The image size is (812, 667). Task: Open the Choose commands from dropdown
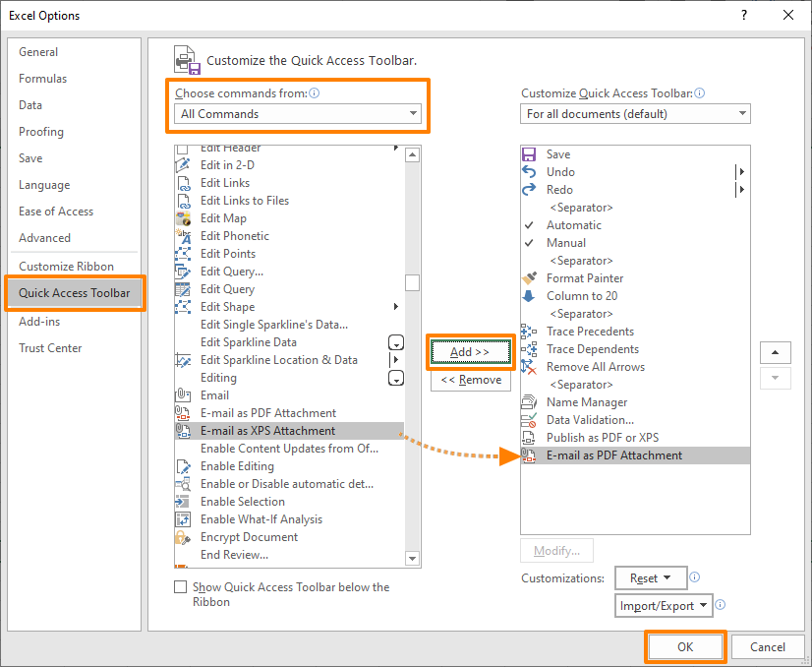click(298, 114)
